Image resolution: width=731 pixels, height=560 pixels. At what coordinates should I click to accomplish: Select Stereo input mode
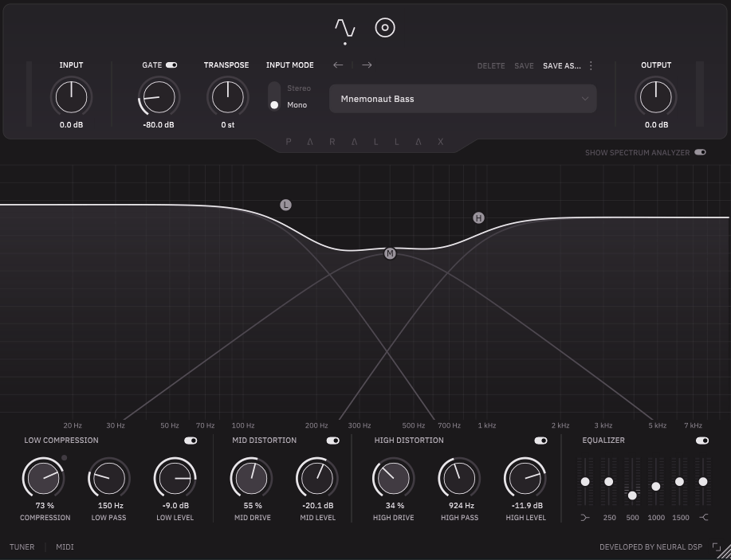[x=298, y=88]
